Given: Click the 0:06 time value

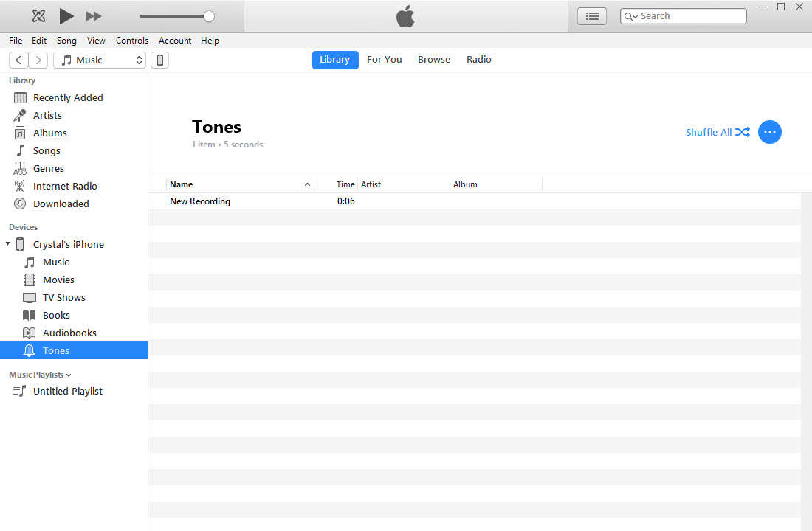Looking at the screenshot, I should [x=346, y=201].
